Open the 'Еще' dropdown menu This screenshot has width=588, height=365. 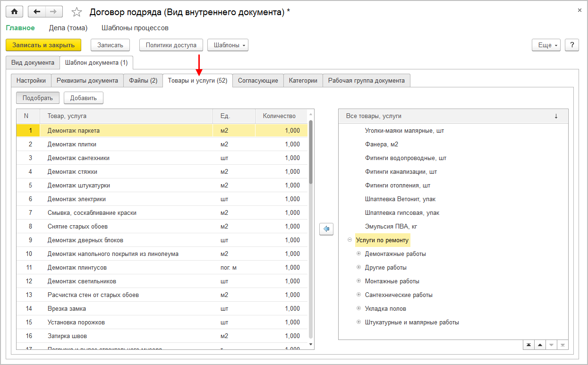546,45
